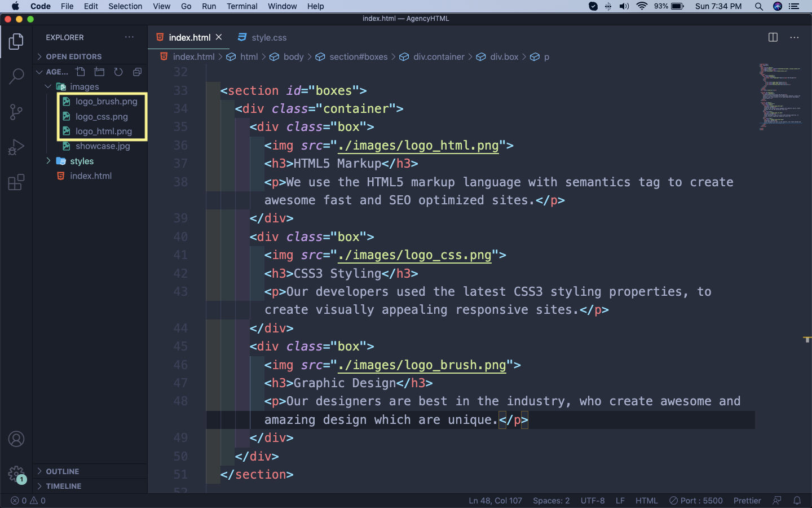Open the Siri icon in menu bar

point(778,6)
